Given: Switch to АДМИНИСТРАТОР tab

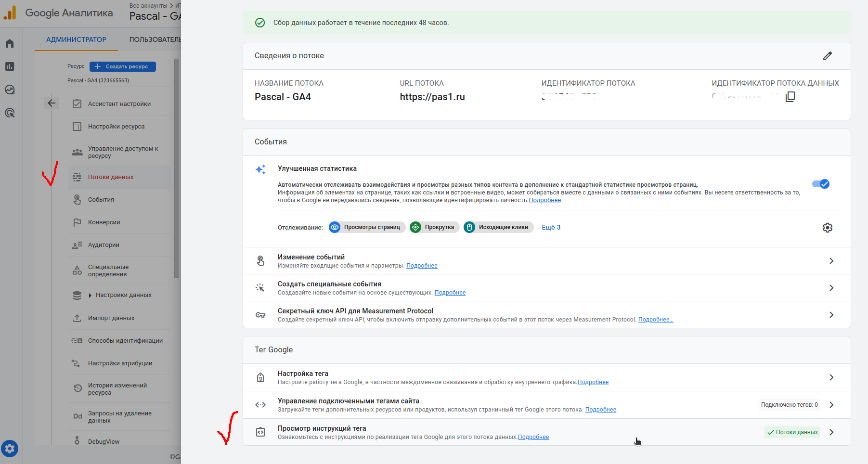Looking at the screenshot, I should (x=76, y=39).
